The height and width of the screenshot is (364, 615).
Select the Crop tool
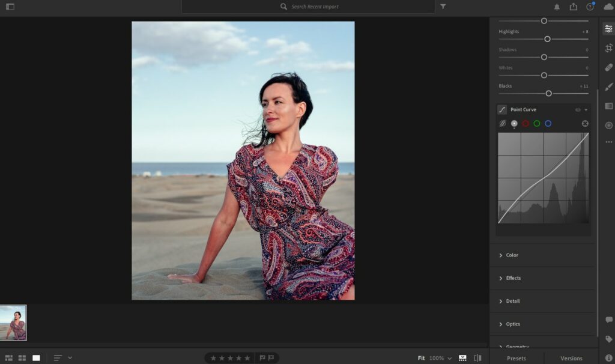coord(608,48)
